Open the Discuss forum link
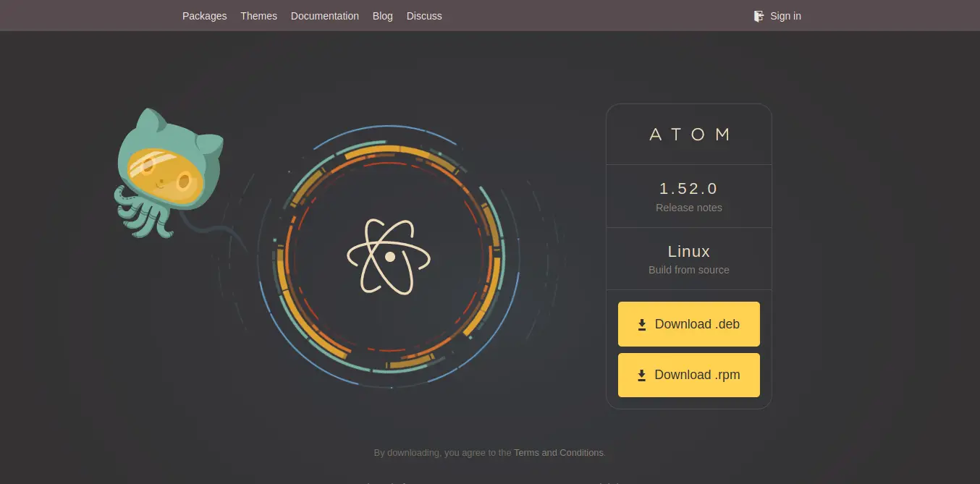The image size is (980, 484). click(x=424, y=16)
